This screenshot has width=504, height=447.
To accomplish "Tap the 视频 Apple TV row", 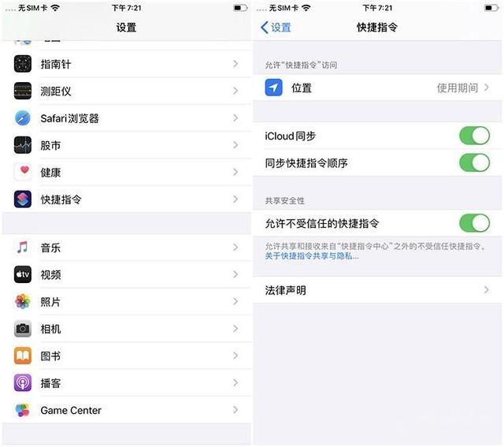I will pyautogui.click(x=126, y=274).
